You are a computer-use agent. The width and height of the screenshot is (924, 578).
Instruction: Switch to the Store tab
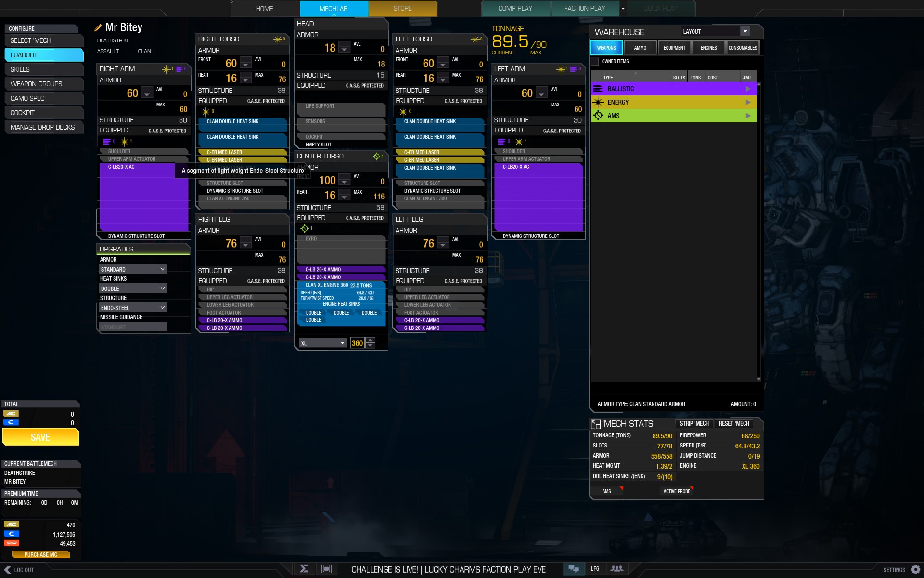tap(402, 9)
